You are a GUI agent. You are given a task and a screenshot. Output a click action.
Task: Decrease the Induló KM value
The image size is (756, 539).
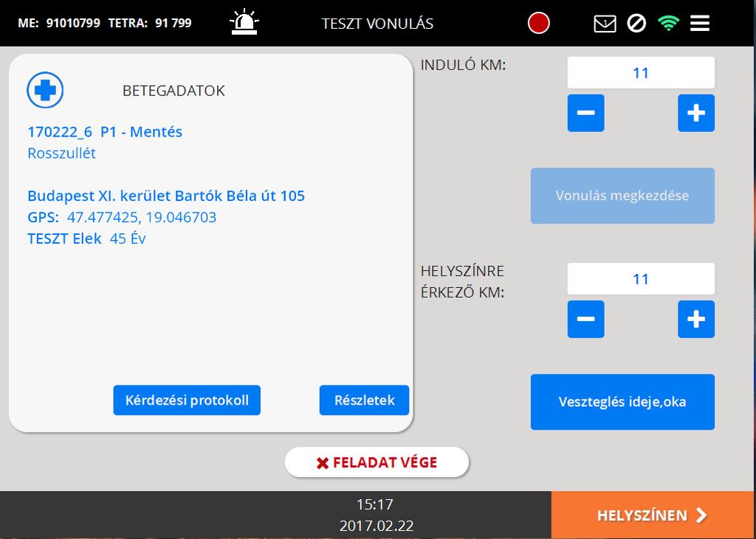tap(585, 113)
